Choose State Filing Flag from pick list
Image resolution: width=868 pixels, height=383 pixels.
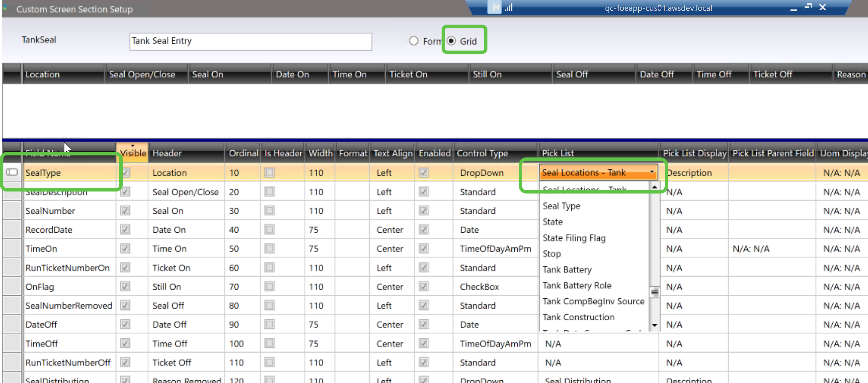click(x=574, y=238)
